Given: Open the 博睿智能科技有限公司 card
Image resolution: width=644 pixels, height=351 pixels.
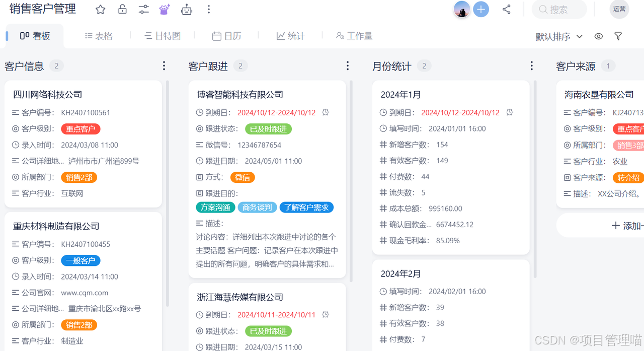Looking at the screenshot, I should (x=267, y=179).
